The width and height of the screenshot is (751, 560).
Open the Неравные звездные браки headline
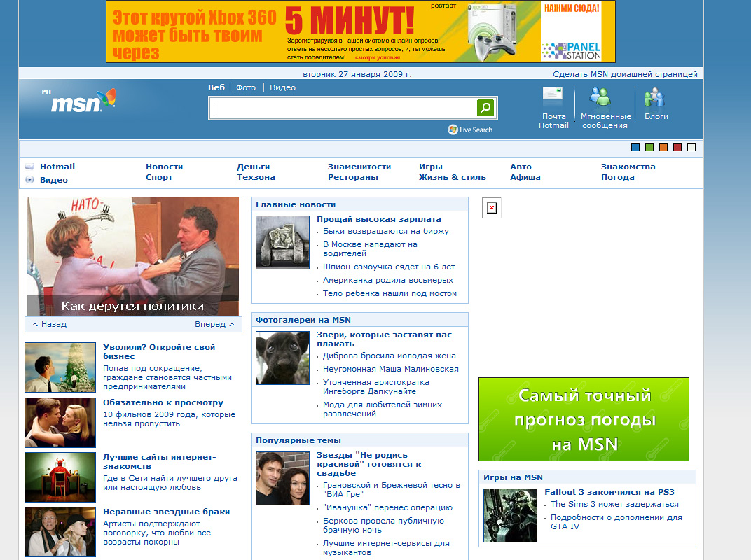[x=166, y=512]
